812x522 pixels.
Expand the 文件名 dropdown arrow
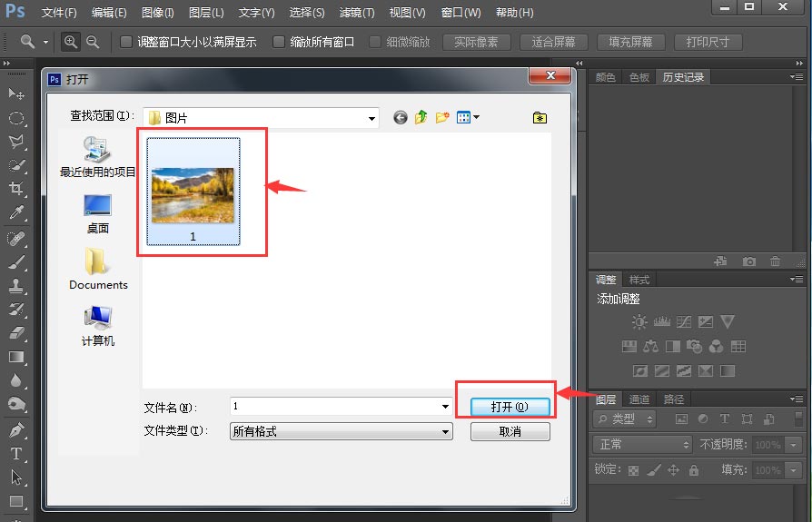point(445,407)
